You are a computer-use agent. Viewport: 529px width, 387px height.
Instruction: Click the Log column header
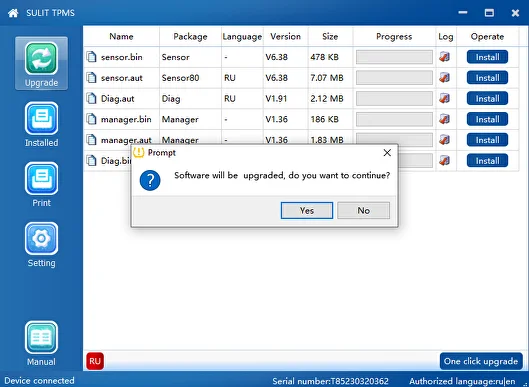pyautogui.click(x=446, y=36)
